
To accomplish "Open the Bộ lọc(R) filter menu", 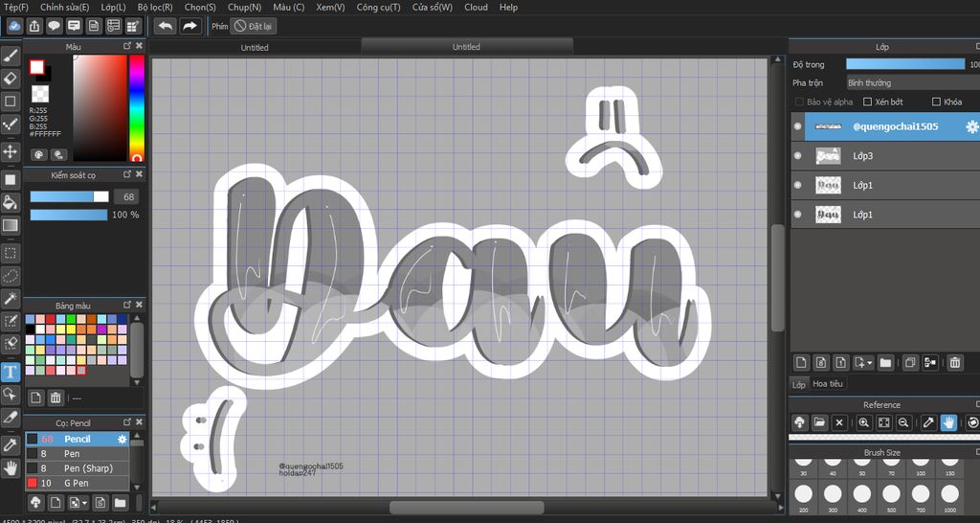I will click(155, 7).
